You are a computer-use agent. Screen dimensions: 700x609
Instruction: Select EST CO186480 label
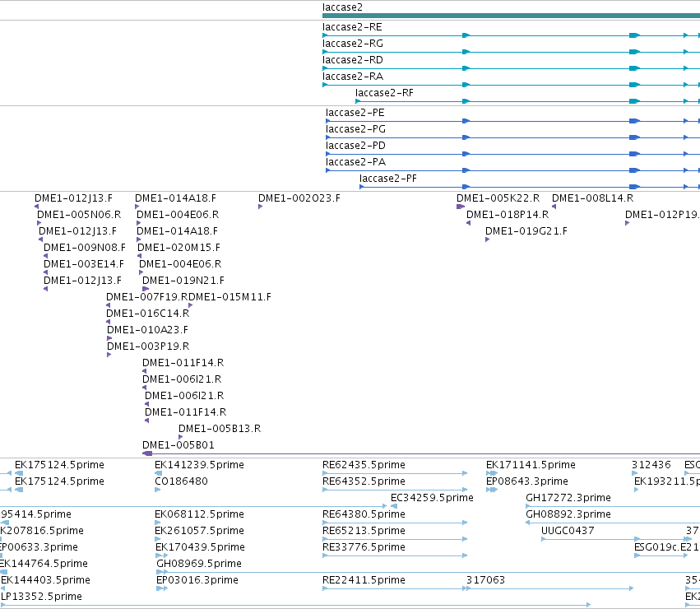181,482
